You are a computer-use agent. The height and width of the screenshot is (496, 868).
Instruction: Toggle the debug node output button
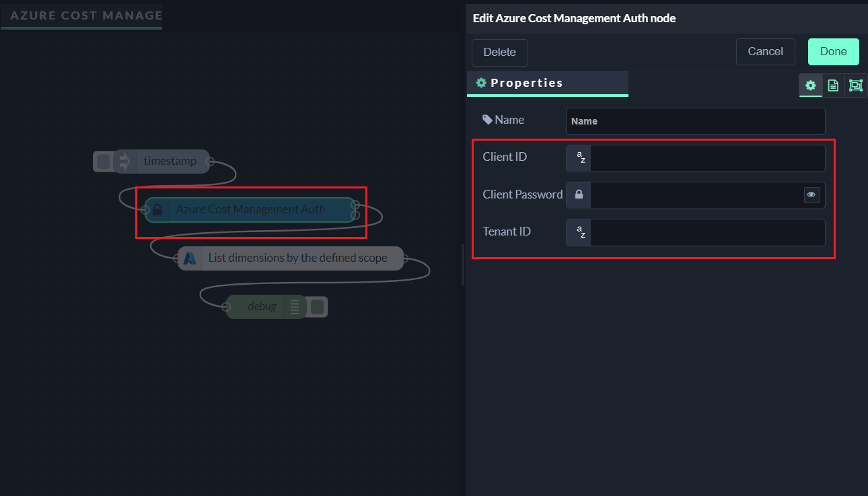[318, 307]
